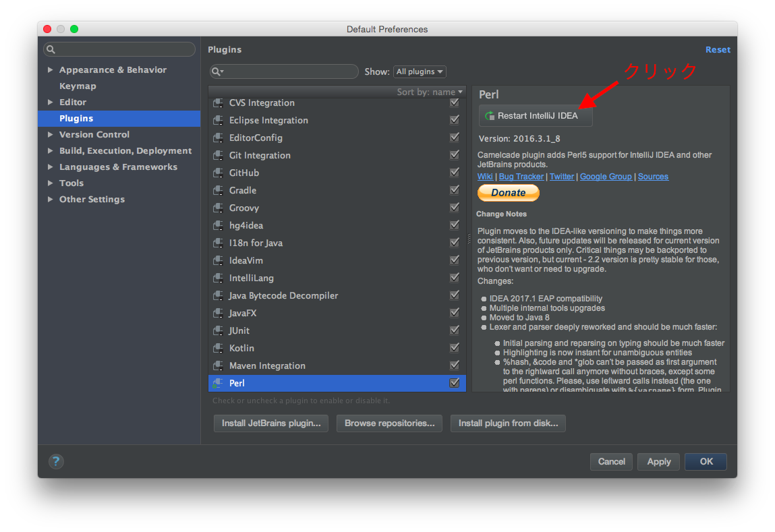This screenshot has height=532, width=775.
Task: Disable the Perl plugin checkbox
Action: coord(455,383)
